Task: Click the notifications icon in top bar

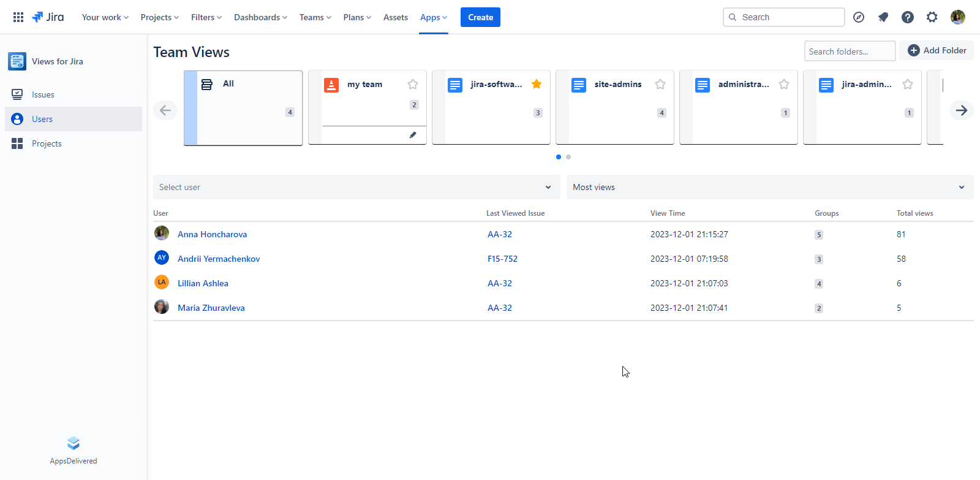Action: 883,17
